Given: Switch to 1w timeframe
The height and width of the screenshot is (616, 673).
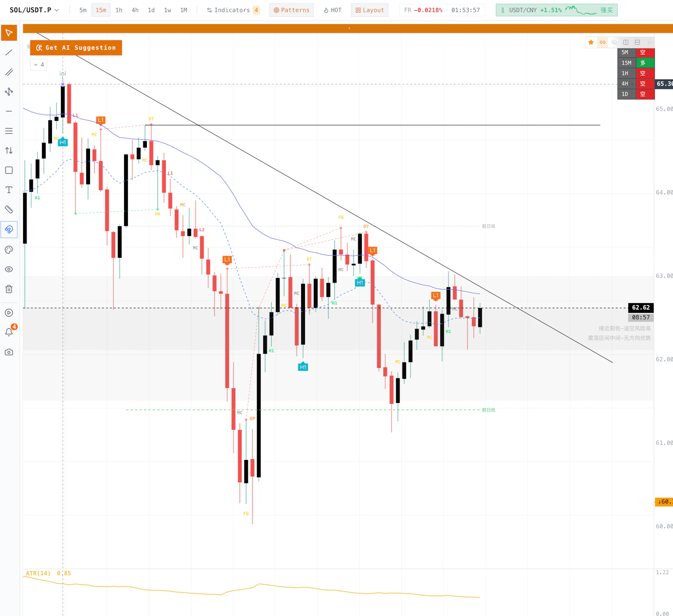Looking at the screenshot, I should pyautogui.click(x=167, y=10).
